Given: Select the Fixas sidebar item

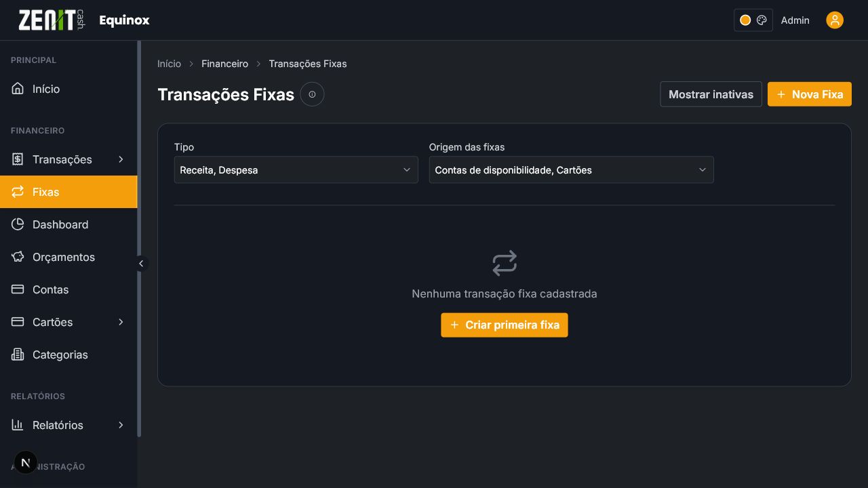Looking at the screenshot, I should tap(68, 192).
